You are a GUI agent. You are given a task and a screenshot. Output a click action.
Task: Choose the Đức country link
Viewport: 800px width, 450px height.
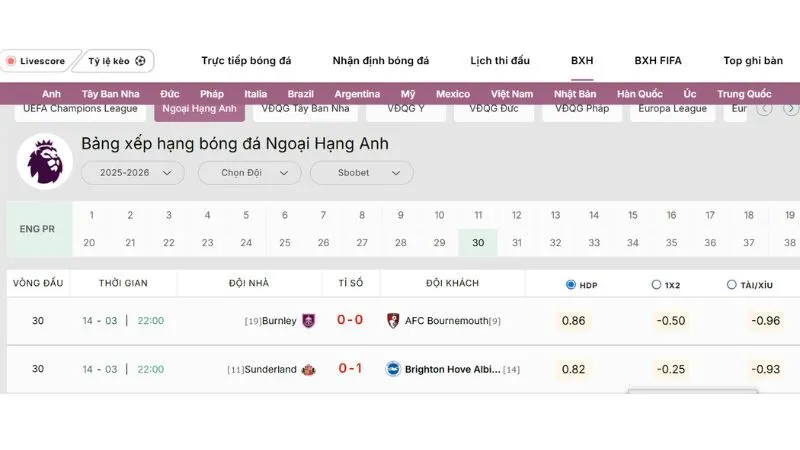click(x=170, y=94)
